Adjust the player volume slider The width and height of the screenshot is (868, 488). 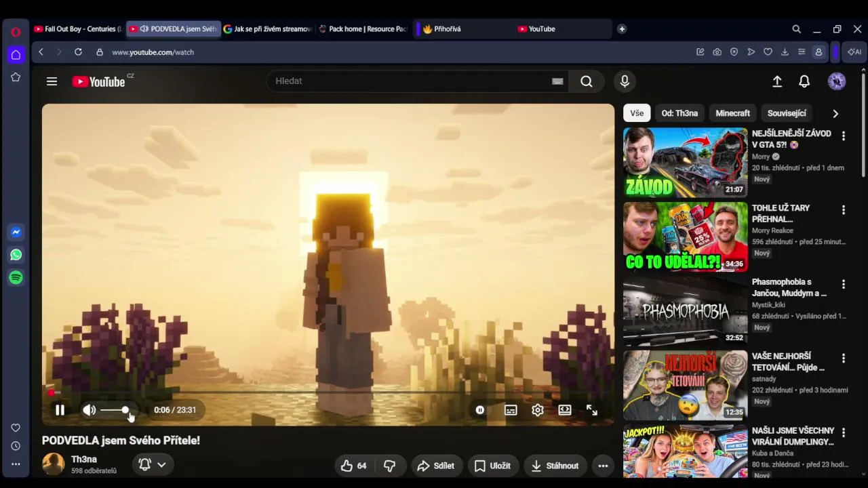pyautogui.click(x=114, y=410)
